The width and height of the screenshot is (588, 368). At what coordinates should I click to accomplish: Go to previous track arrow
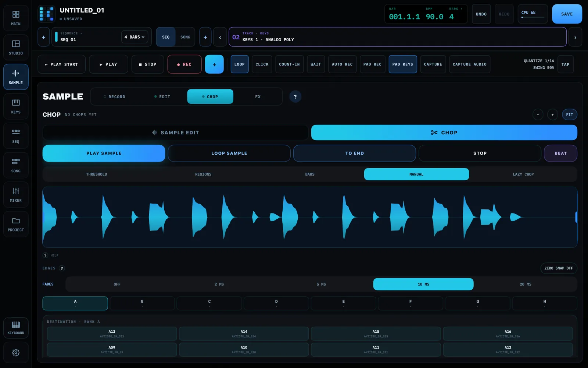tap(220, 37)
